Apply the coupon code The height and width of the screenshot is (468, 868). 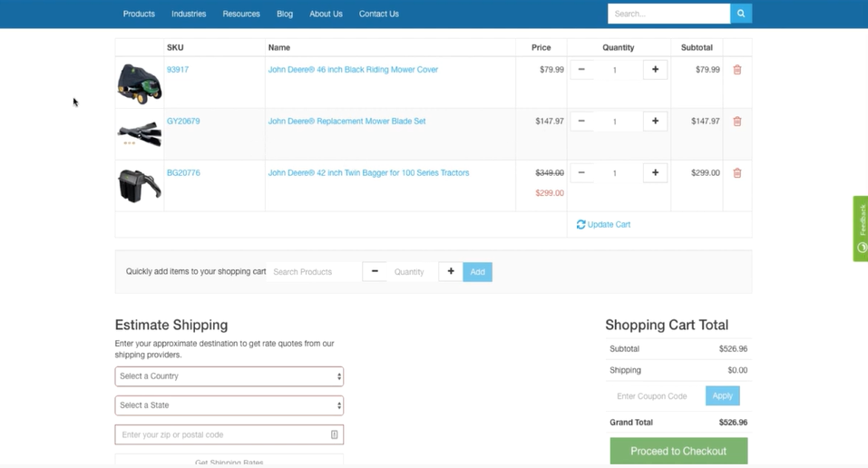722,395
